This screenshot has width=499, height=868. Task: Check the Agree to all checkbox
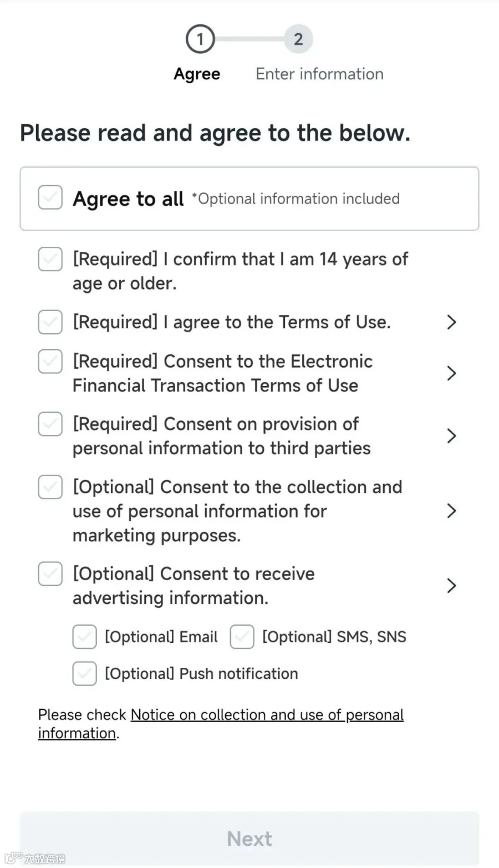coord(50,198)
